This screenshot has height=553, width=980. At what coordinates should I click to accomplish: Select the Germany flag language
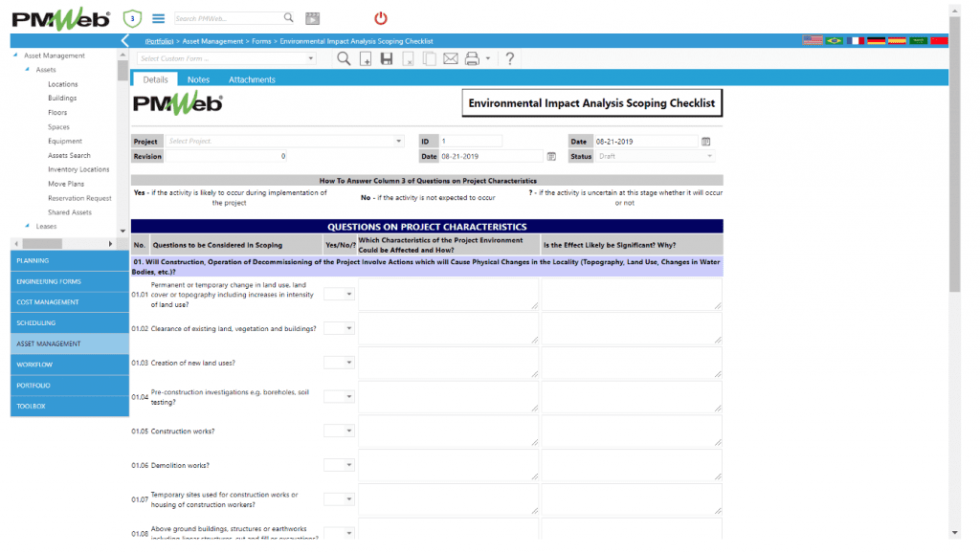coord(877,40)
